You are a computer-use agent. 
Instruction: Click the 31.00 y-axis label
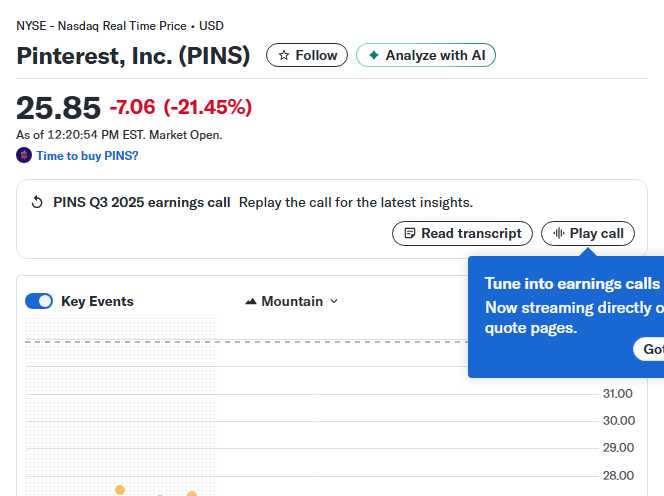(618, 393)
